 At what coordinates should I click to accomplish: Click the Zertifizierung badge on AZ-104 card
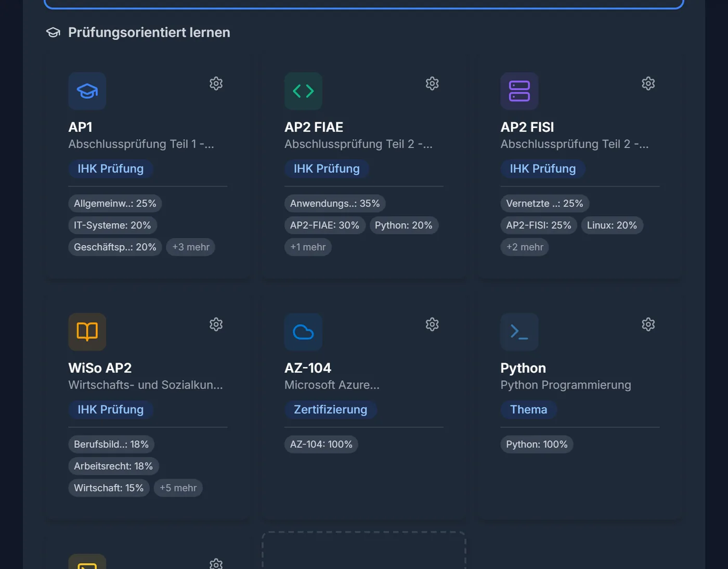coord(331,409)
